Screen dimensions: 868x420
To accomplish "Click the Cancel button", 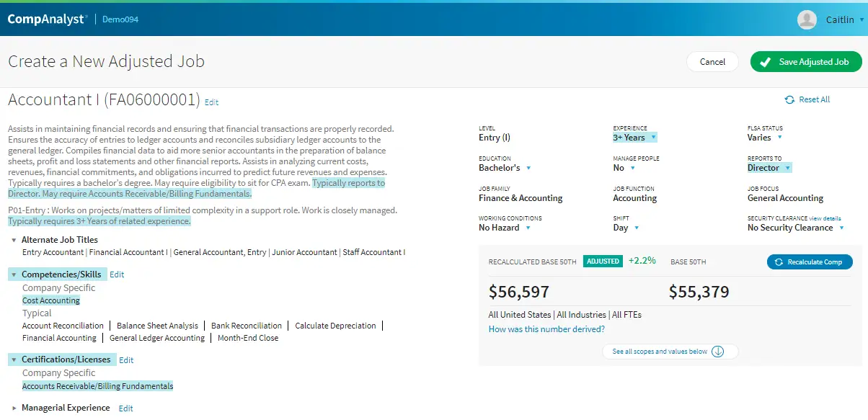I will click(712, 62).
